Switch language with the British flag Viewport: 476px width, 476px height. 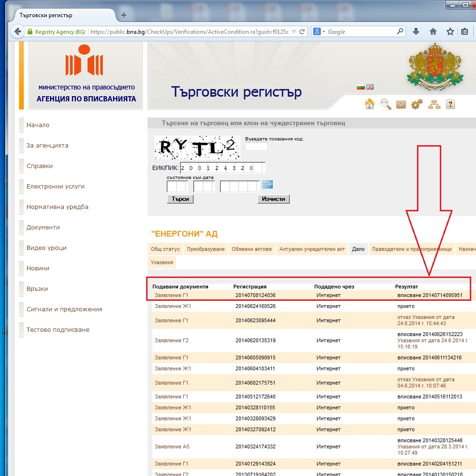pos(370,87)
